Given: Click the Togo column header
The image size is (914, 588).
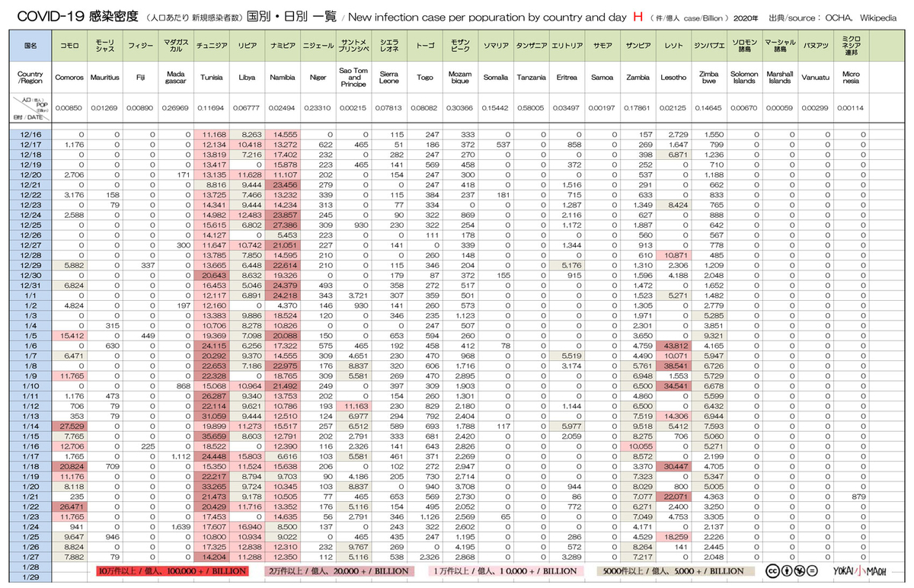Looking at the screenshot, I should tap(425, 78).
